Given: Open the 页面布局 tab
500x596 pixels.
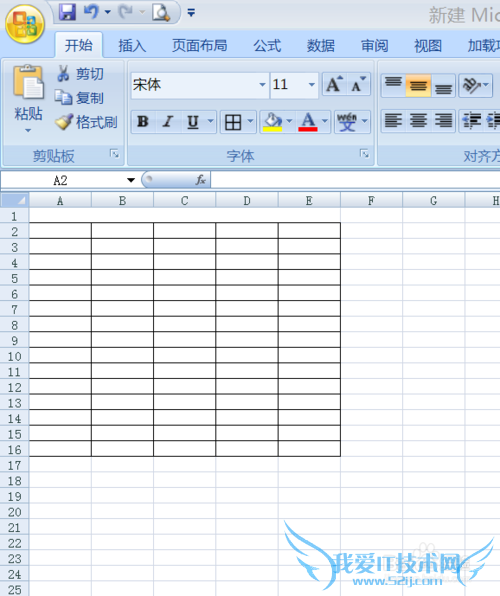Looking at the screenshot, I should tap(199, 46).
